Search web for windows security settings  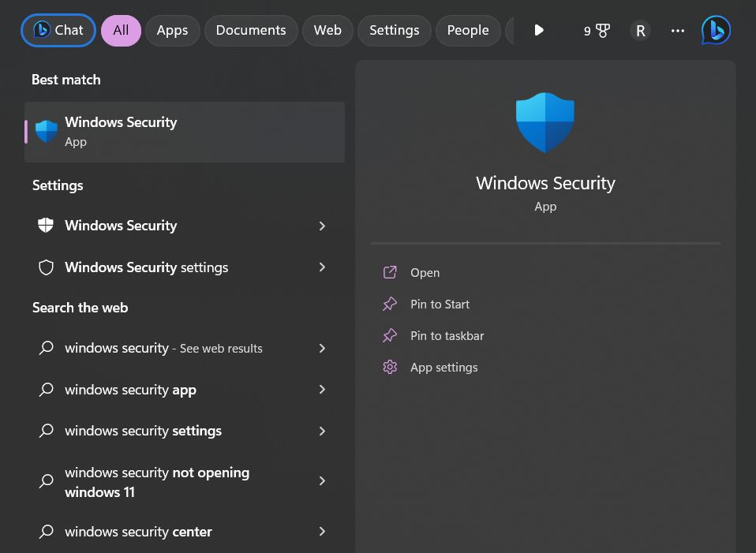[x=185, y=431]
